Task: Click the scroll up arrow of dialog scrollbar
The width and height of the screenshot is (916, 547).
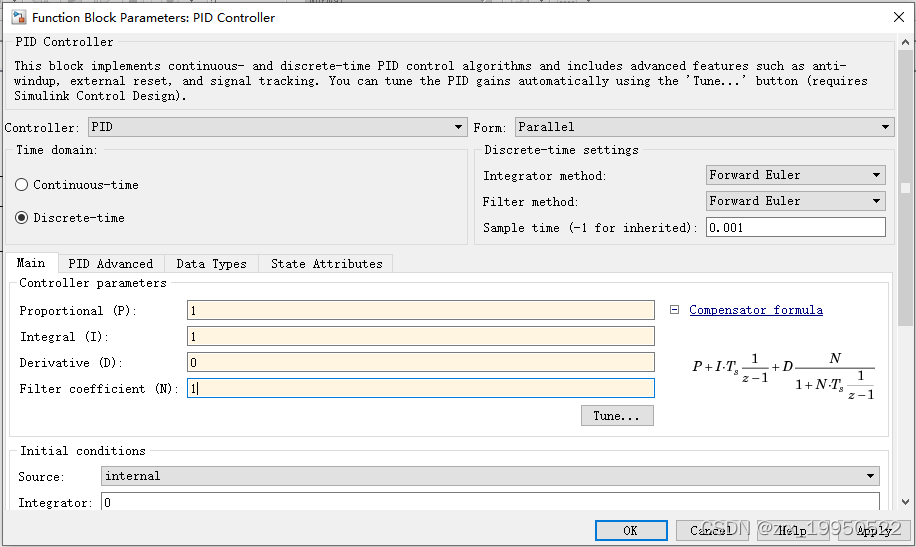Action: [x=905, y=42]
